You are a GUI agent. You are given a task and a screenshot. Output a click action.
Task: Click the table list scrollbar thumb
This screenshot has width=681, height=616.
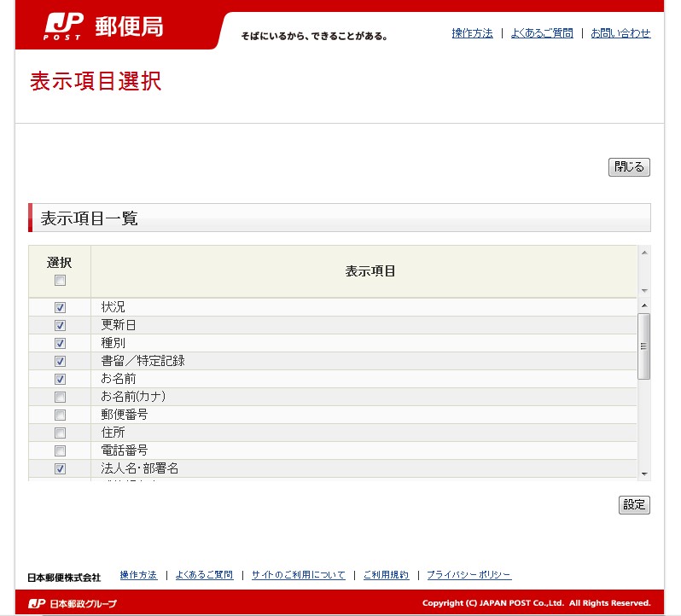click(644, 346)
